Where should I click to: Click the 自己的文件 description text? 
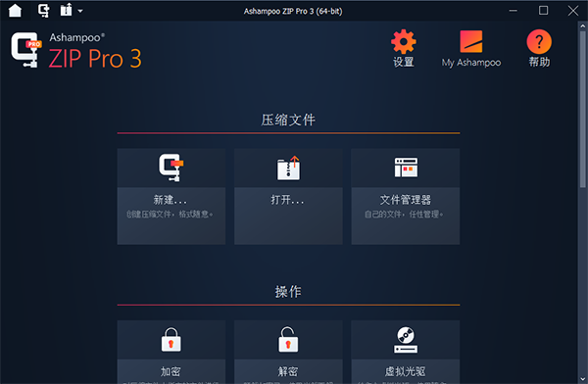click(x=404, y=215)
